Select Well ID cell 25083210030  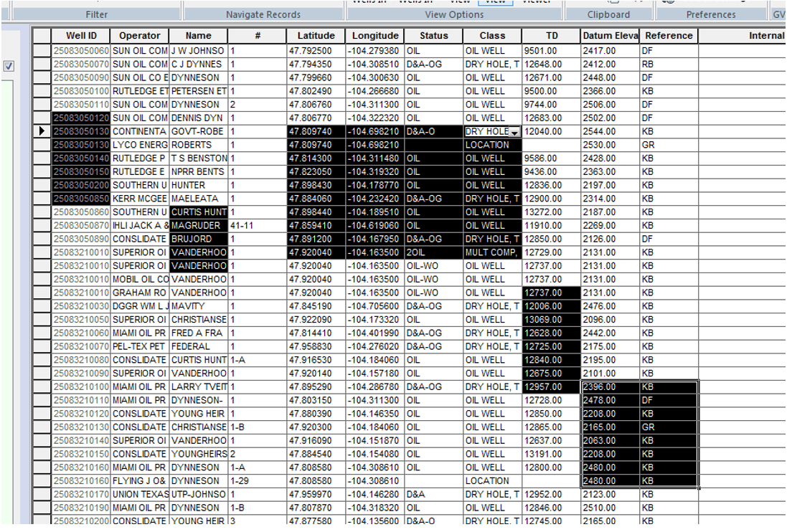coord(81,306)
